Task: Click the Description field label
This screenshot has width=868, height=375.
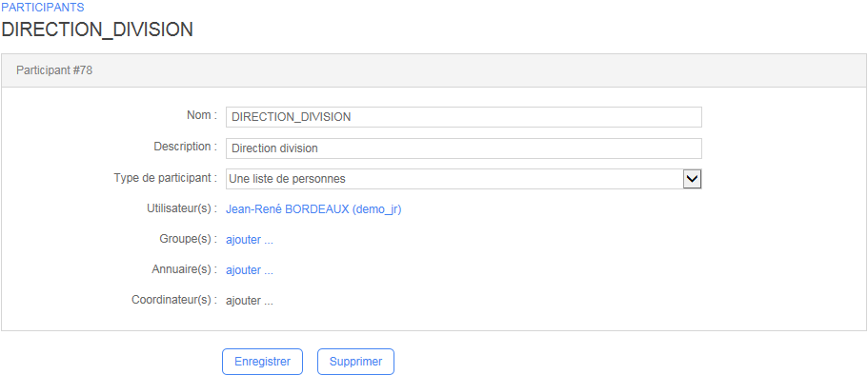Action: 186,147
